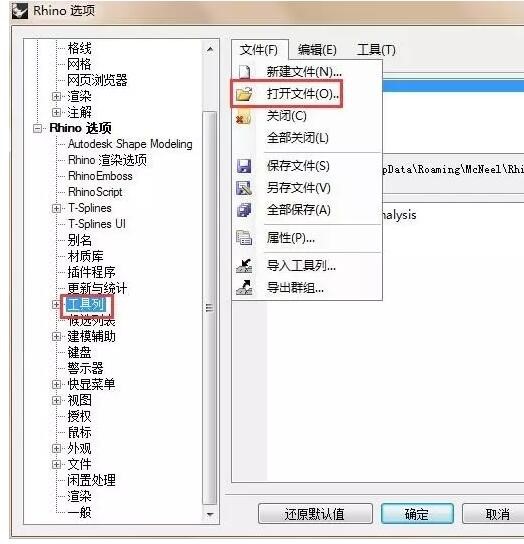This screenshot has height=544, width=524.
Task: Collapse the Rhino 选项 tree node
Action: [x=37, y=128]
